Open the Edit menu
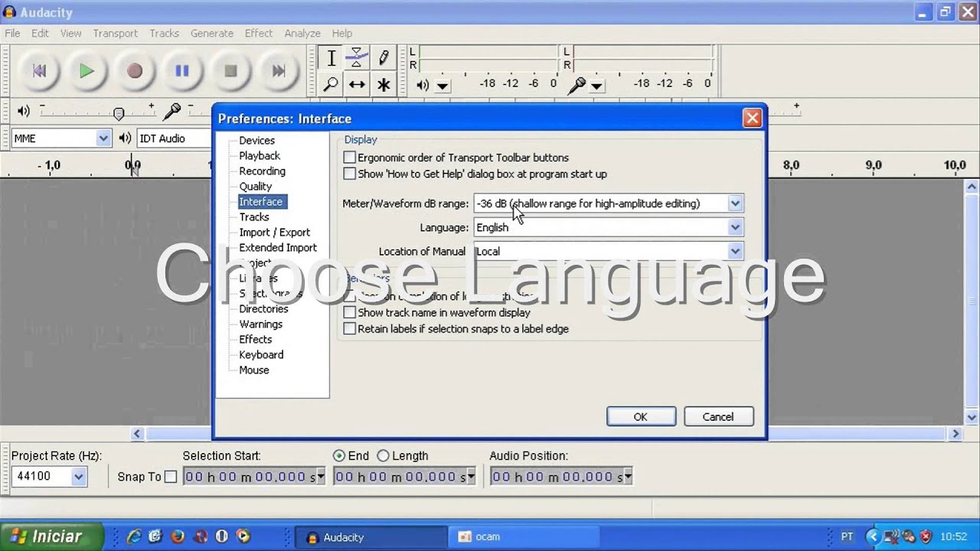The image size is (980, 551). coord(40,33)
